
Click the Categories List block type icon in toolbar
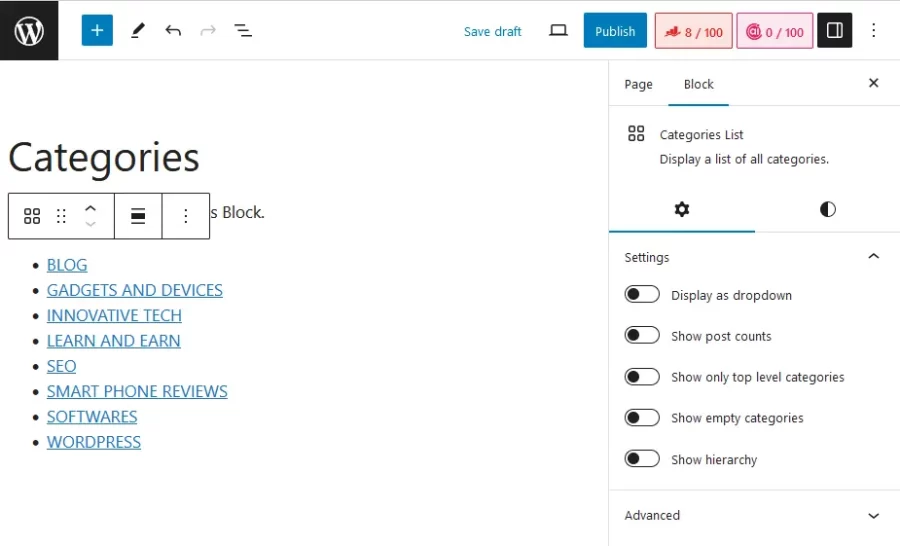[x=32, y=216]
